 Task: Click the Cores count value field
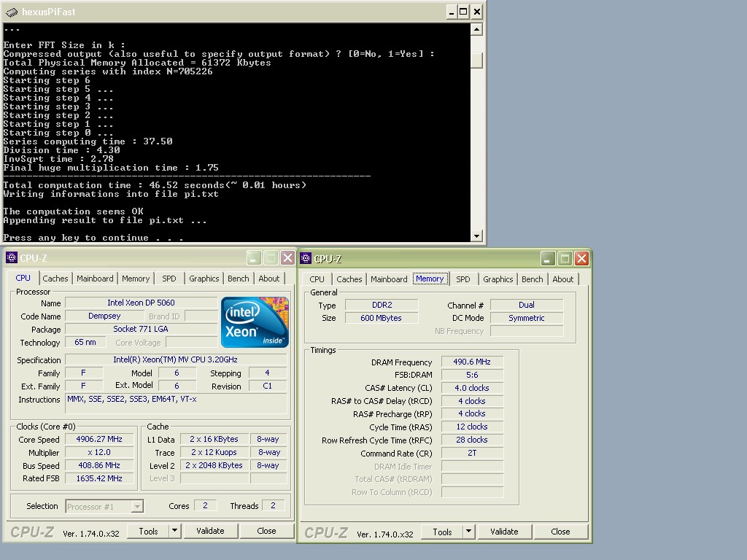pyautogui.click(x=205, y=506)
